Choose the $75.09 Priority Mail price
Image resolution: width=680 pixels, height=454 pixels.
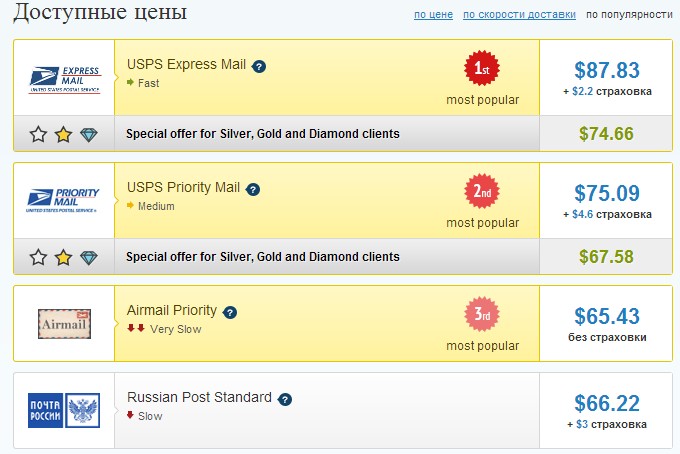606,193
